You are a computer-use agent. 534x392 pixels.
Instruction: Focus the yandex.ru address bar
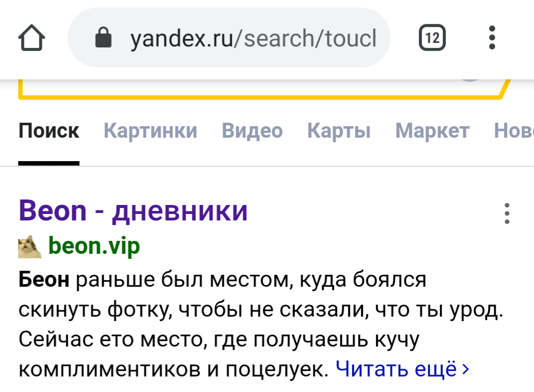coord(229,37)
